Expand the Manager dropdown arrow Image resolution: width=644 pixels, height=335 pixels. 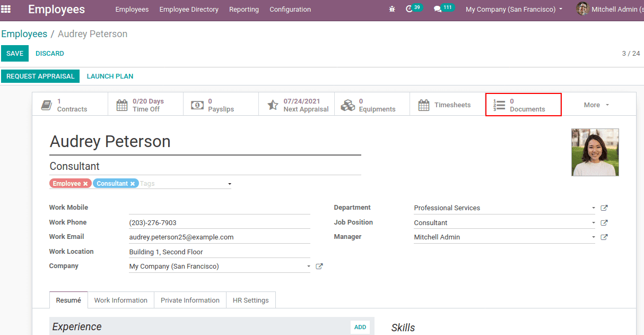(x=594, y=237)
